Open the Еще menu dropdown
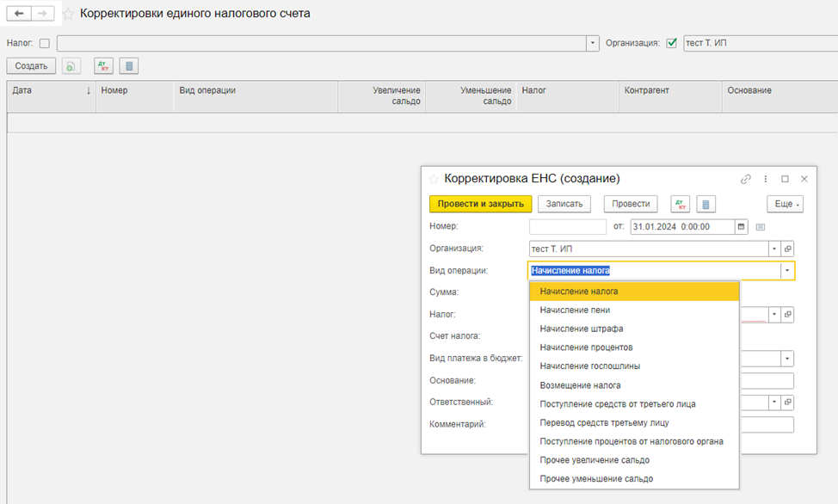This screenshot has width=838, height=504. tap(785, 204)
